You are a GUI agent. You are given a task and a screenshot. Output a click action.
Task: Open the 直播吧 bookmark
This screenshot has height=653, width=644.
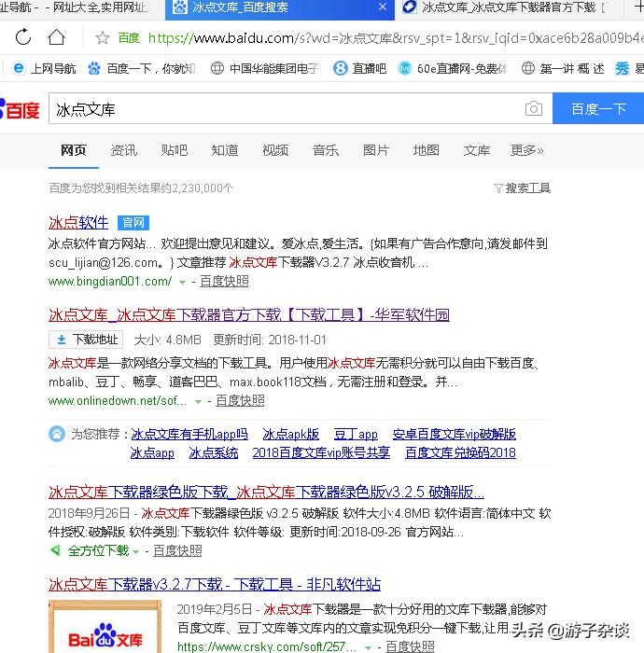coord(360,68)
